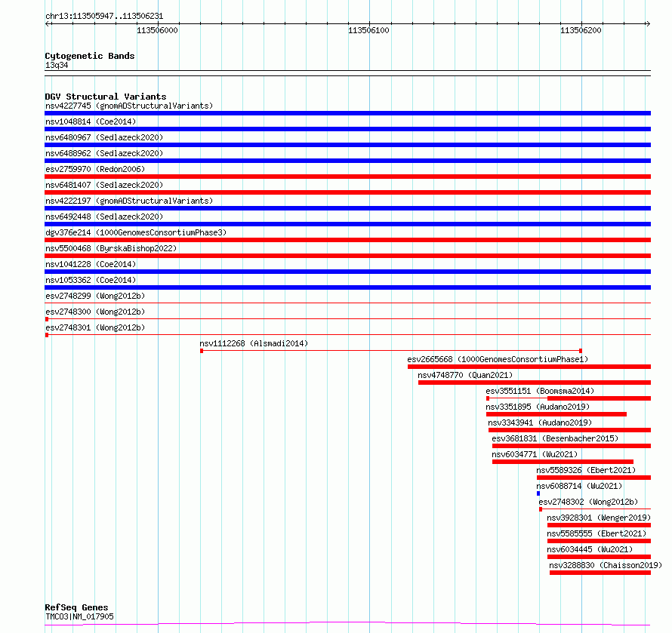
Task: Open the first Sedlazeck2020 variant, nsv6480967
Action: point(104,137)
